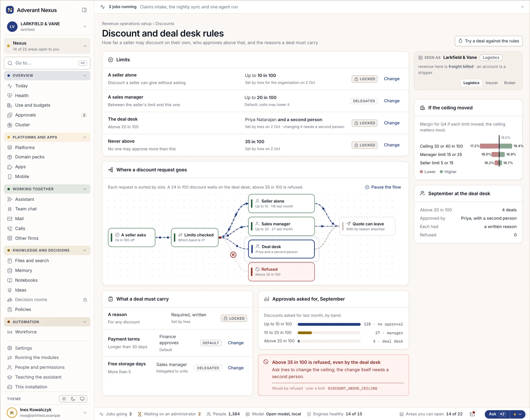This screenshot has width=530, height=420.
Task: Focus the Go to search field
Action: point(47,63)
